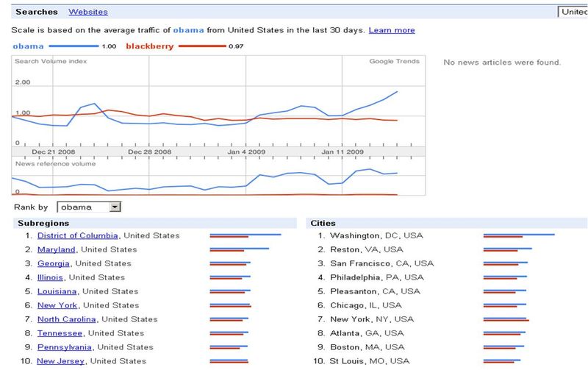588x370 pixels.
Task: Click the Pennsylvania subregion link
Action: pos(65,347)
